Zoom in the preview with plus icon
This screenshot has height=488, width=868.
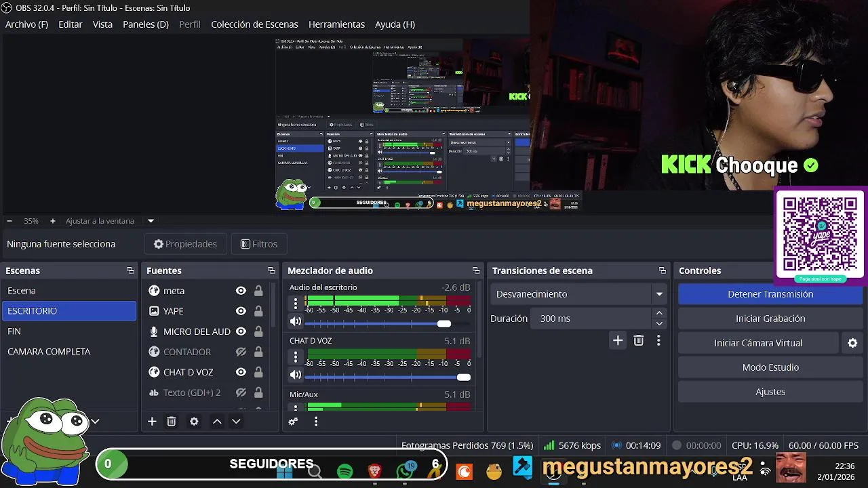pos(52,221)
